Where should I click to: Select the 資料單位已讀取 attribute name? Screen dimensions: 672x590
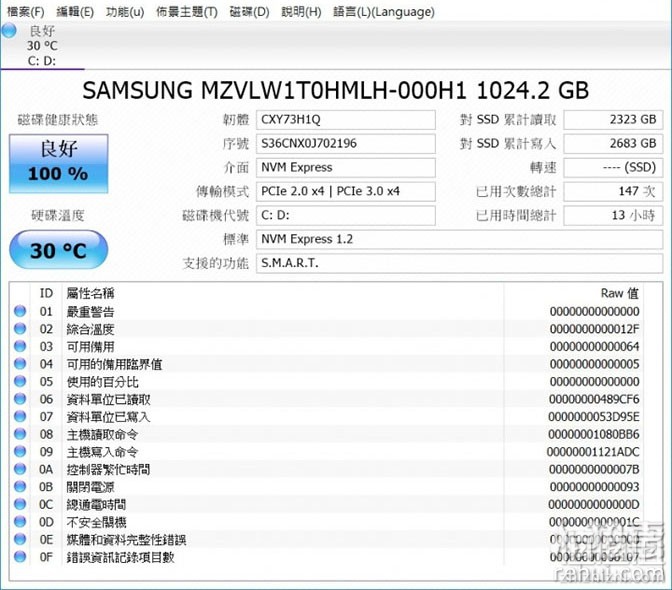[x=108, y=399]
